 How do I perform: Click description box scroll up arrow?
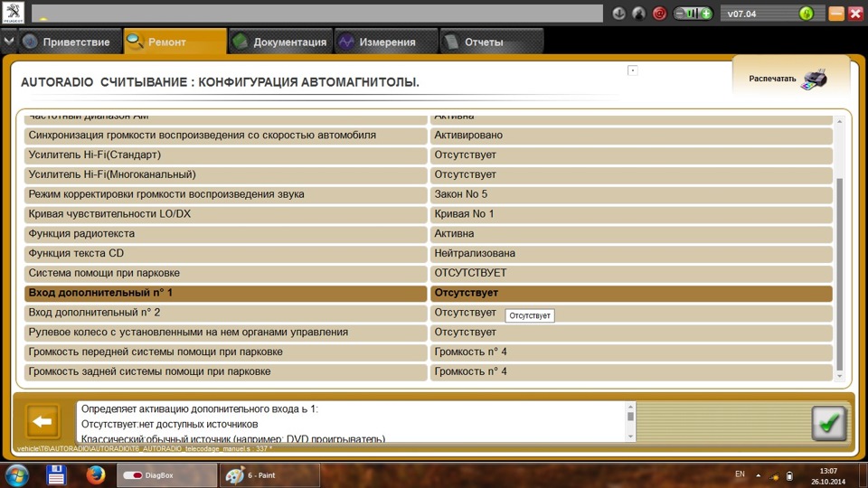tap(630, 407)
